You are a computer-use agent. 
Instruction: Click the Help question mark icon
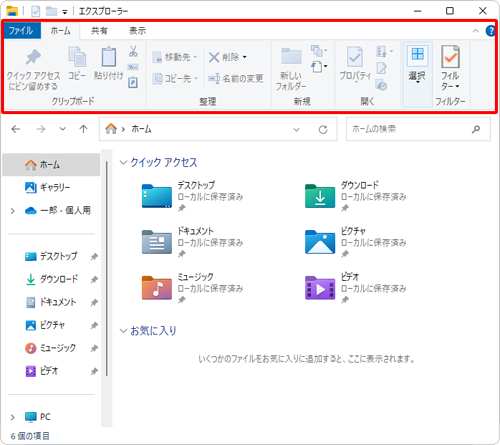(x=491, y=31)
